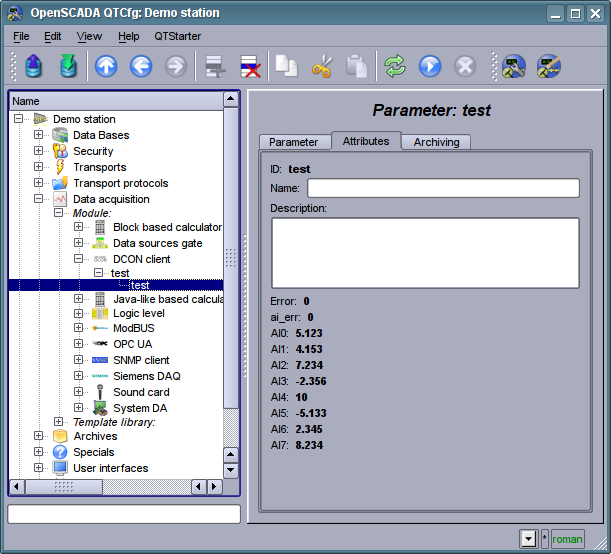Expand the Logic level module node
The image size is (611, 554).
pyautogui.click(x=79, y=313)
